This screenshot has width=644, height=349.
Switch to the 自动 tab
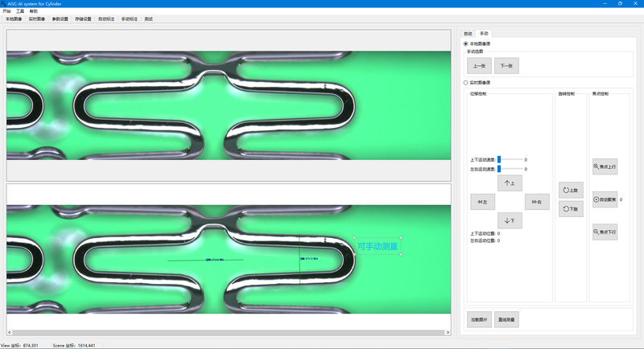pos(468,34)
